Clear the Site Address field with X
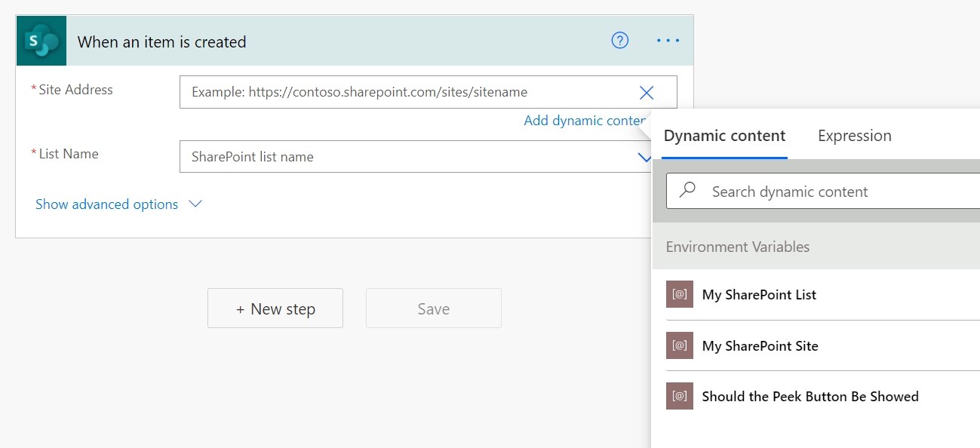The height and width of the screenshot is (448, 980). pyautogui.click(x=647, y=92)
